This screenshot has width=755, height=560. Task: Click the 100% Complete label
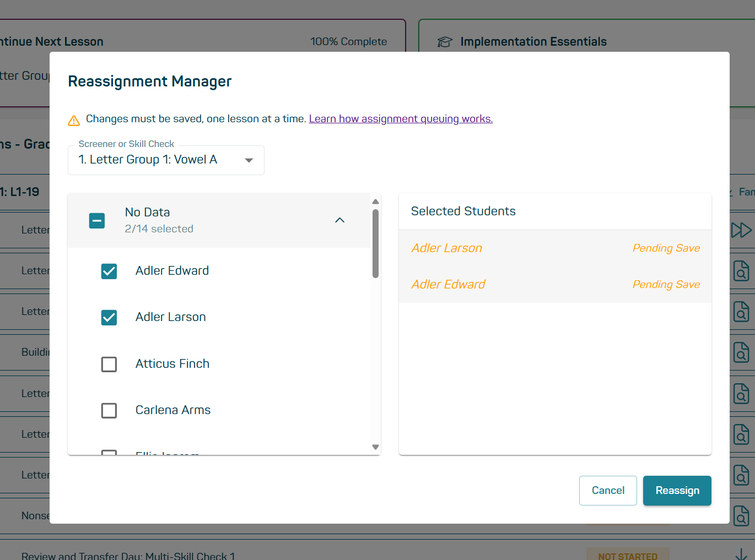tap(348, 42)
